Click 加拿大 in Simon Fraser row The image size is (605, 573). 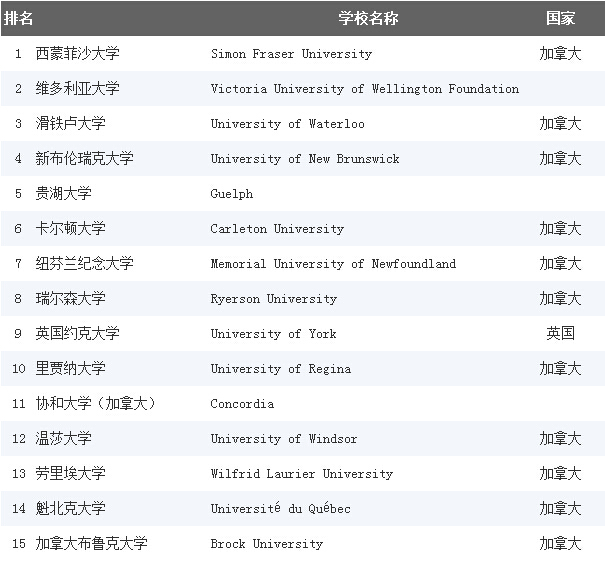pyautogui.click(x=560, y=53)
